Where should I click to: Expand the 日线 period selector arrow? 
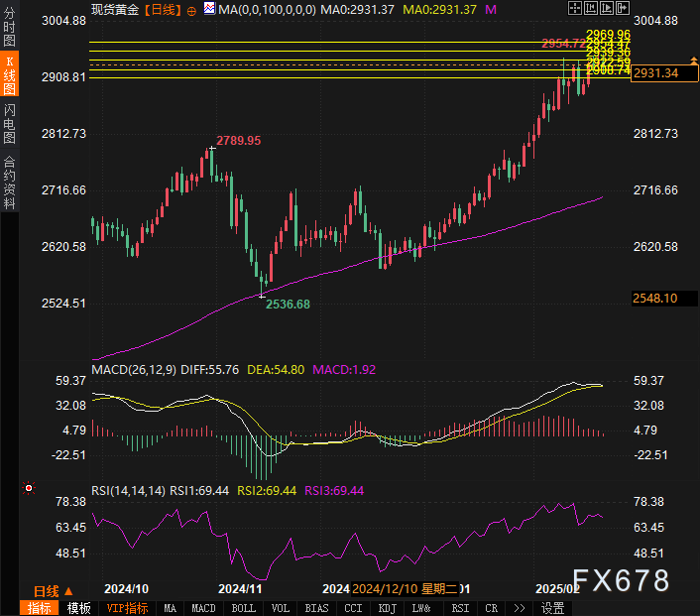coord(68,591)
